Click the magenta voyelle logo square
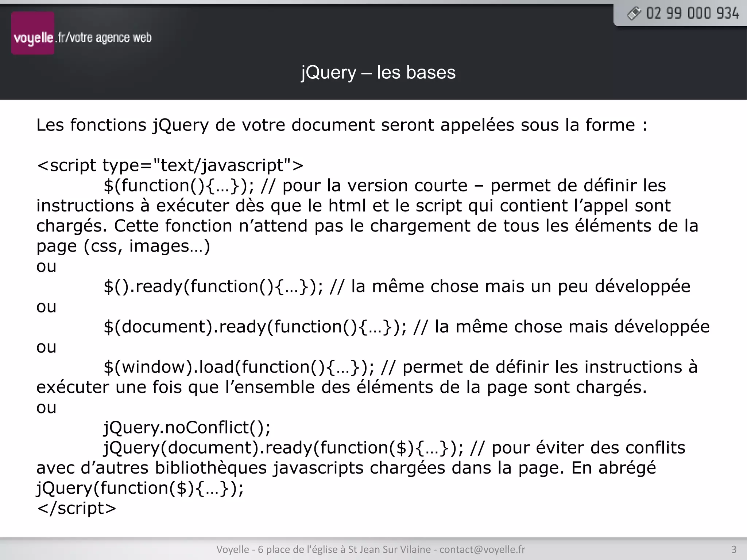The height and width of the screenshot is (560, 747). tap(33, 33)
